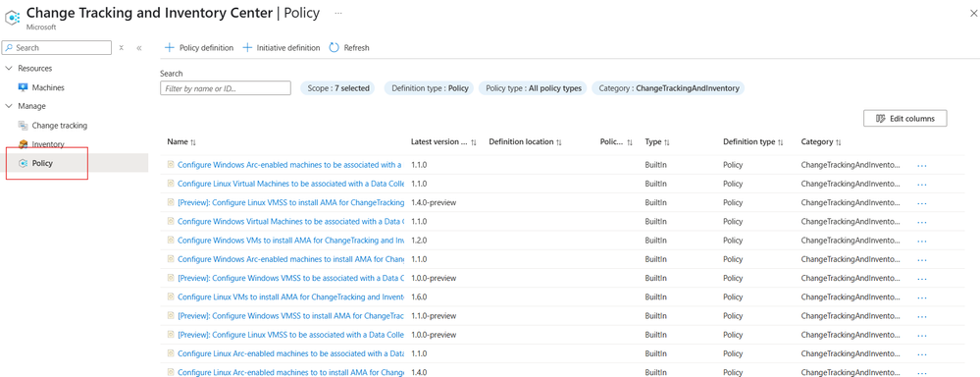Screen dimensions: 980x377
Task: Open ellipsis menu for the 1.2.0 version row
Action: (x=921, y=241)
